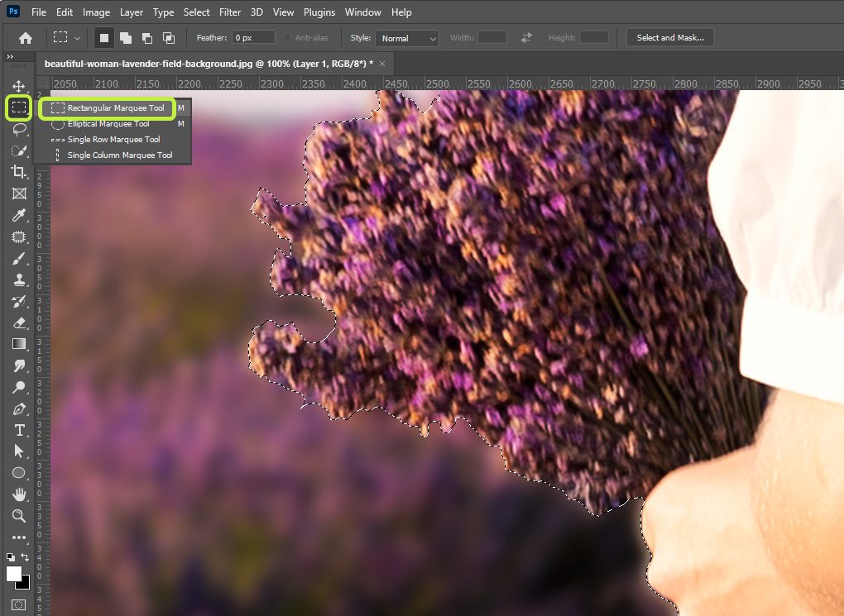
Task: Open the Edit Toolbar three-dots menu
Action: click(19, 537)
